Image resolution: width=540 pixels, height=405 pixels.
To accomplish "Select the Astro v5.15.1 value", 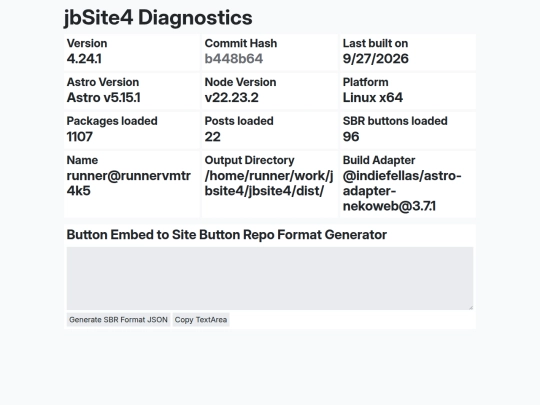I will [x=103, y=98].
